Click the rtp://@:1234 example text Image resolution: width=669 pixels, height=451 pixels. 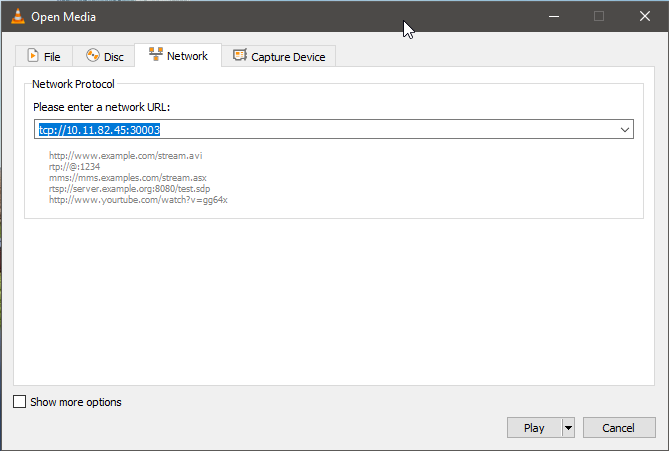pyautogui.click(x=75, y=167)
